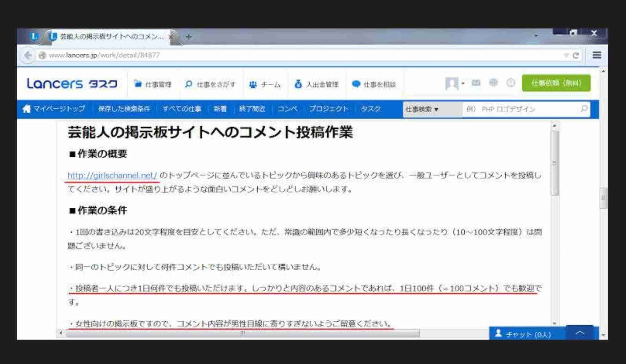
Task: Open the girlschannel.net hyperlink
Action: [112, 175]
